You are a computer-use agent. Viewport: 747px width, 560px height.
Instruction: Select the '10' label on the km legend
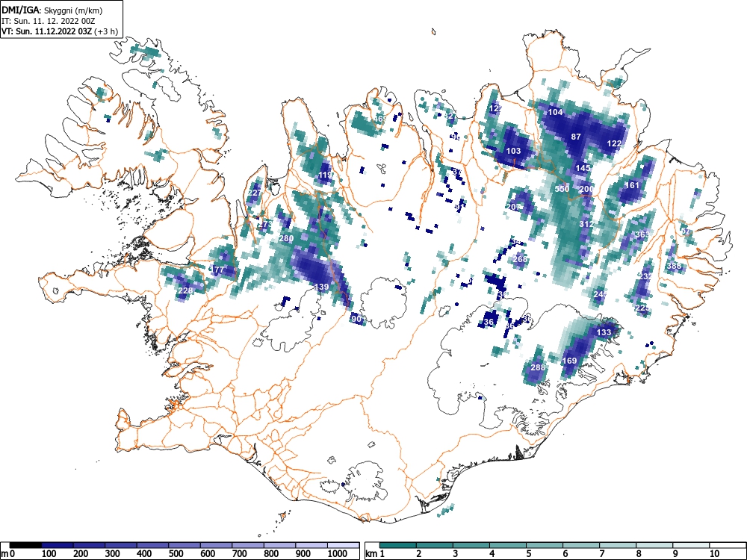(x=714, y=554)
